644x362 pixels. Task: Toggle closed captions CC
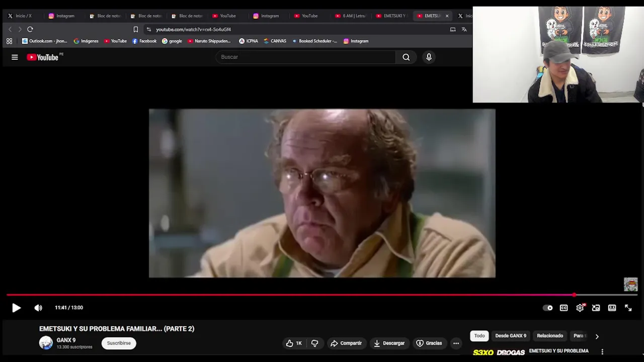click(563, 308)
